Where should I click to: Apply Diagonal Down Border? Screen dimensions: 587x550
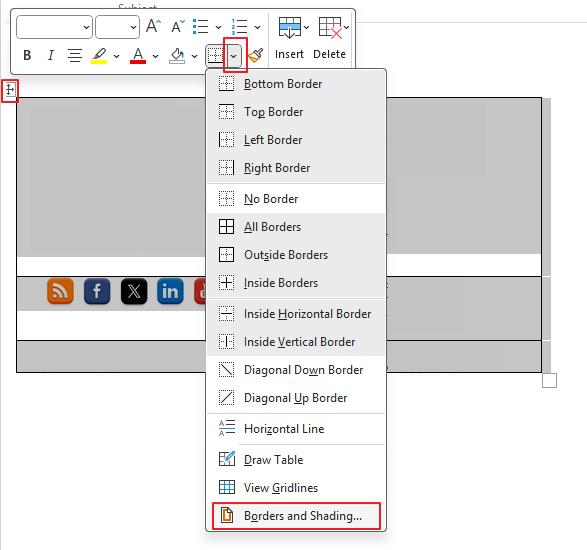tap(296, 370)
